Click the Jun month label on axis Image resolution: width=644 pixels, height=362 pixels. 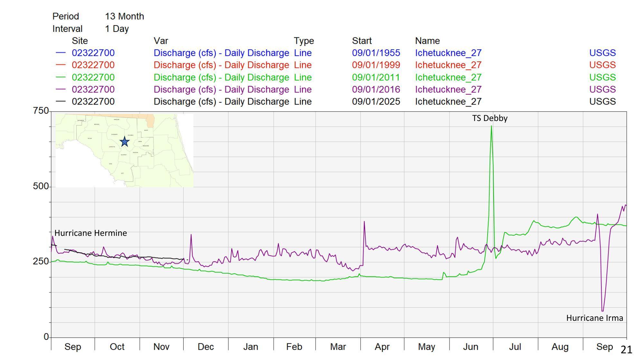(x=470, y=347)
